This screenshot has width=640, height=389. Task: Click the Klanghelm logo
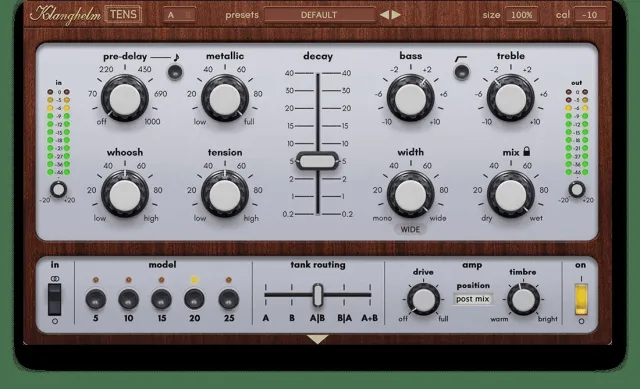tap(65, 15)
